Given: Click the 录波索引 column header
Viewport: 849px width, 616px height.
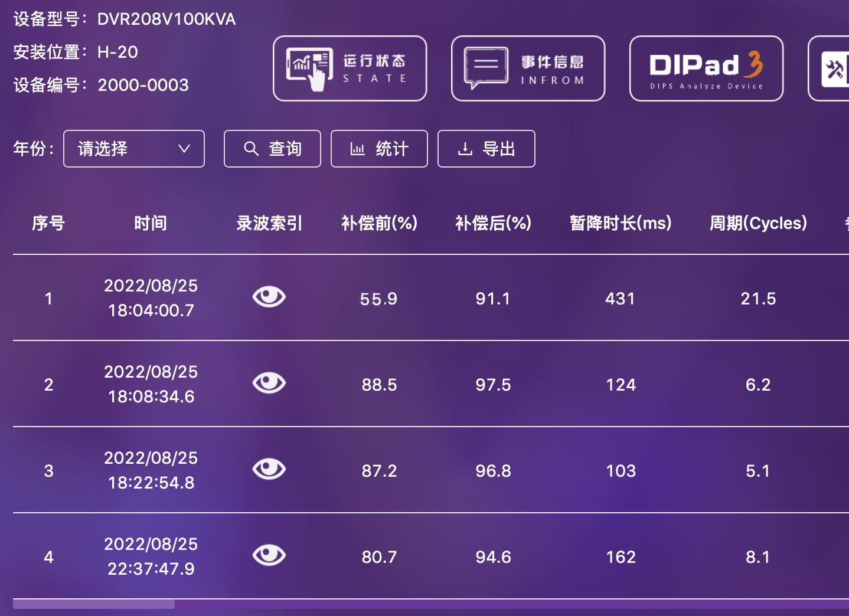Looking at the screenshot, I should pos(269,223).
